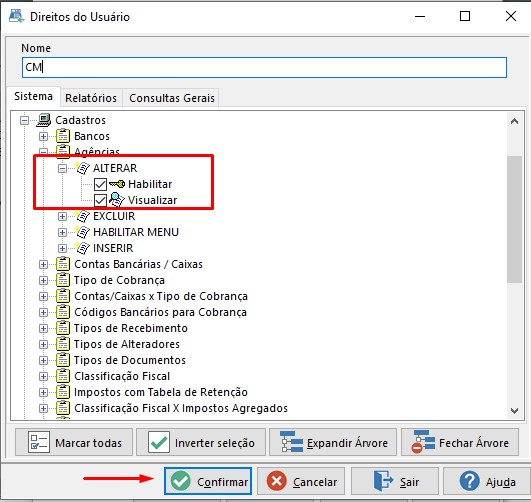Click the tree scrollbar down arrow
Screen dimensions: 531x502
pos(514,411)
